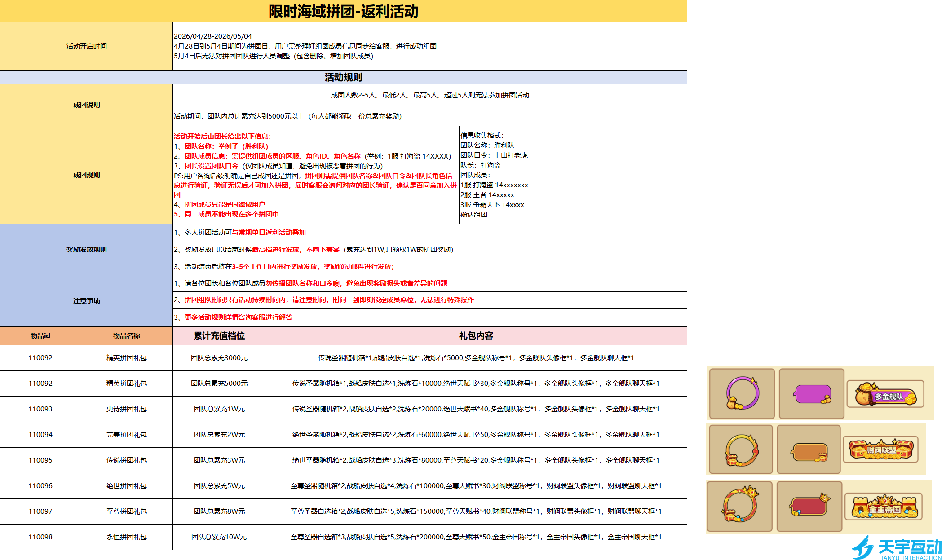Select the 物品名称 column header

coord(126,336)
